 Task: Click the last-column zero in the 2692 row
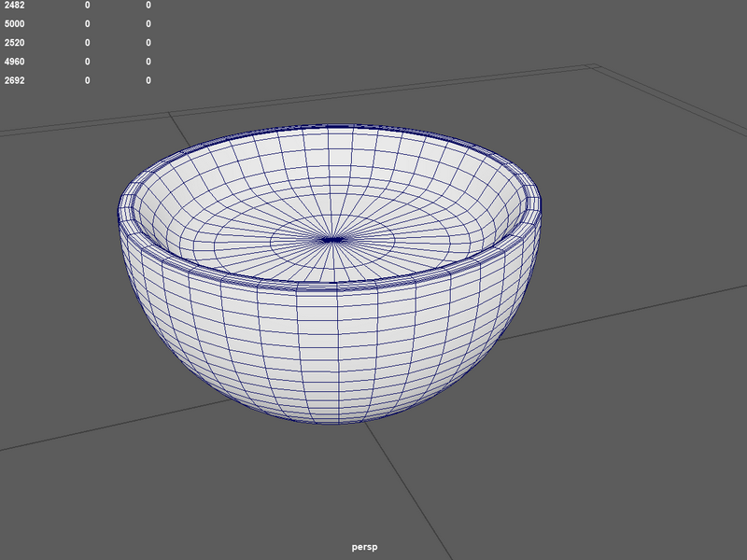(148, 80)
